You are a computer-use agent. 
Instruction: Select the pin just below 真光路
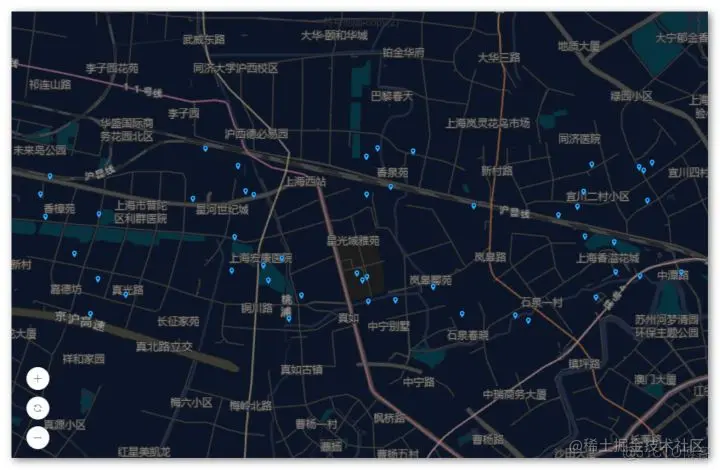click(126, 295)
